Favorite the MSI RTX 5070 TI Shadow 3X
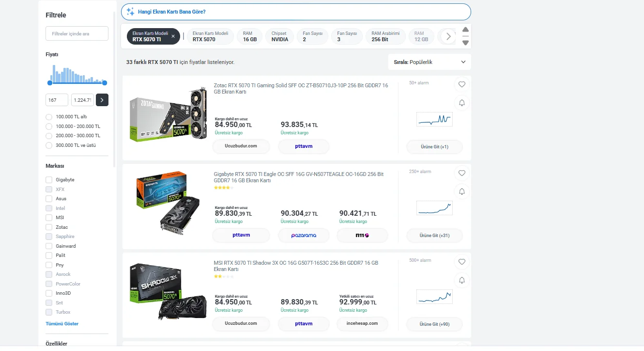The height and width of the screenshot is (351, 644). click(x=461, y=262)
